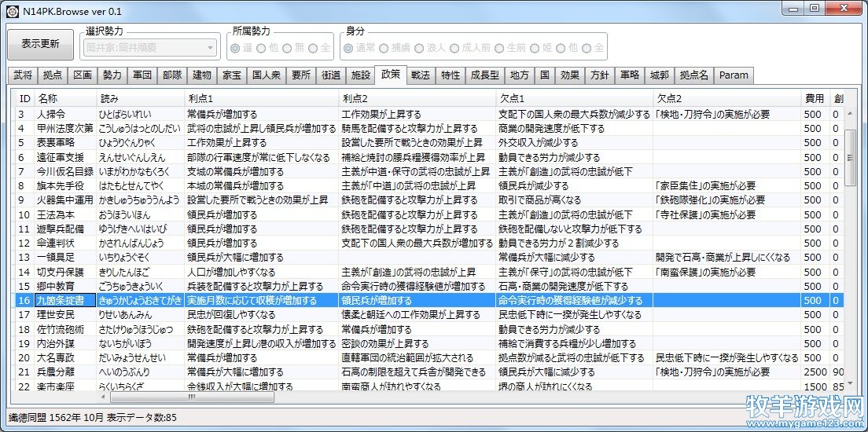Switch to the 成長型 tab
Viewport: 868px width, 432px height.
[486, 75]
